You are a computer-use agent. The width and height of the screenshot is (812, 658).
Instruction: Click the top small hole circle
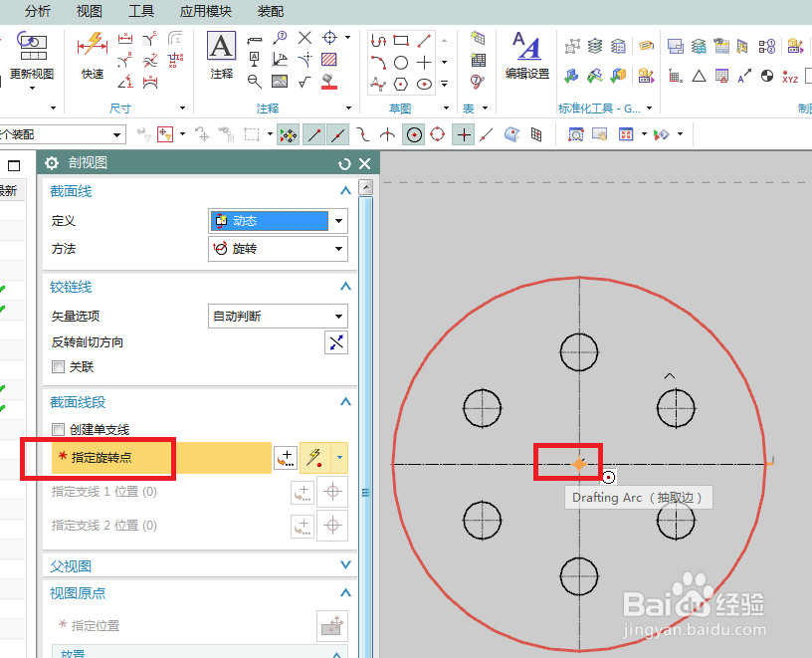(579, 351)
